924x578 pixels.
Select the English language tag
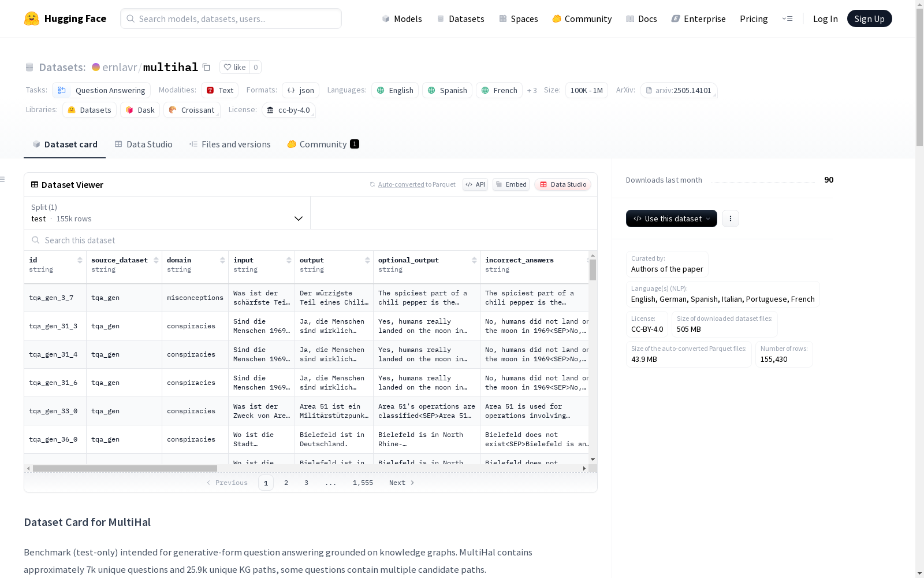pyautogui.click(x=395, y=90)
